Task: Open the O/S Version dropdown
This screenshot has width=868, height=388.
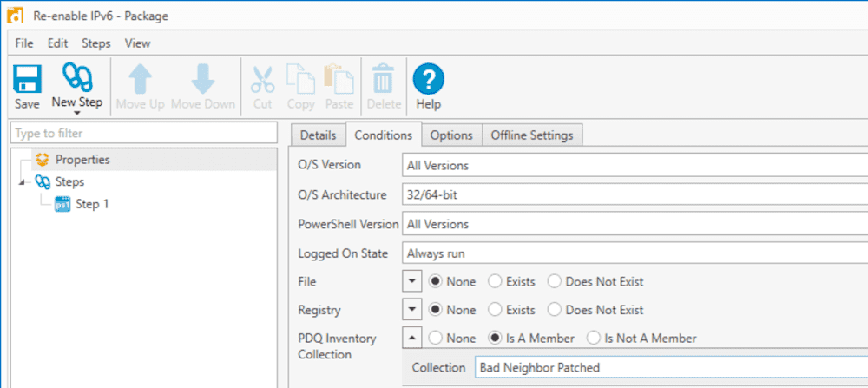Action: click(635, 165)
